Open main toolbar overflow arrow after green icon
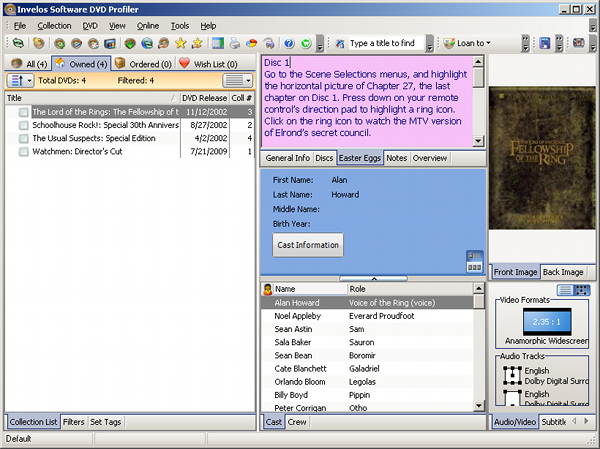 321,44
